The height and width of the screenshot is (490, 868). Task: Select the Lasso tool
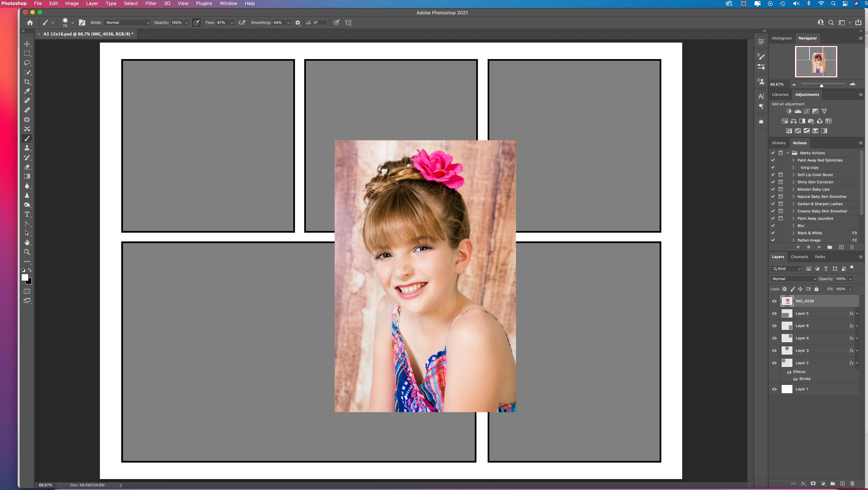[x=27, y=63]
